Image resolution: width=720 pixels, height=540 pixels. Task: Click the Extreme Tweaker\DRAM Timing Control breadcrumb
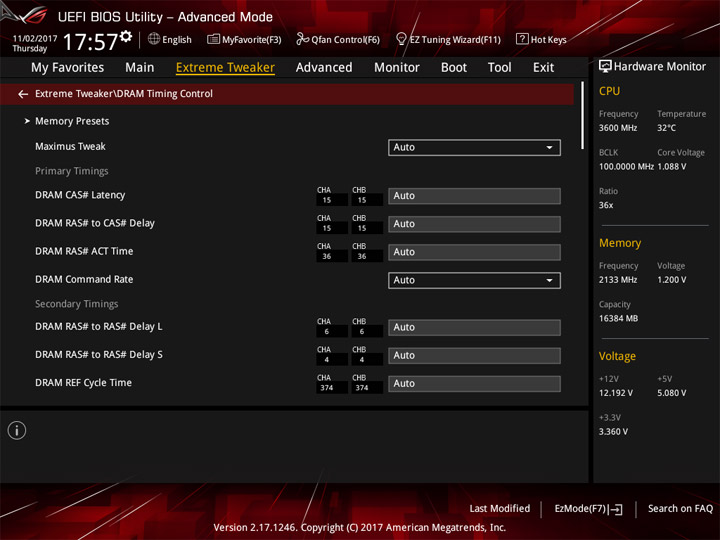click(124, 94)
